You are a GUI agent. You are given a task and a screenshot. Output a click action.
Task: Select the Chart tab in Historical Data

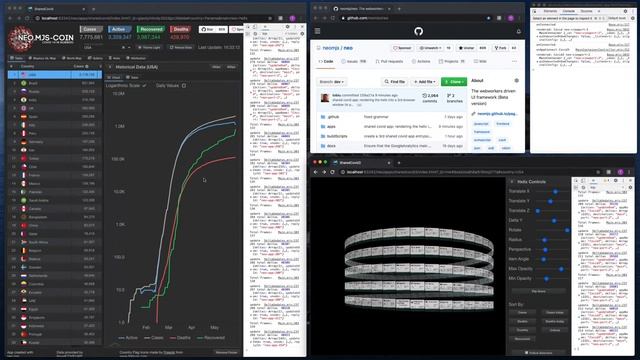[114, 77]
